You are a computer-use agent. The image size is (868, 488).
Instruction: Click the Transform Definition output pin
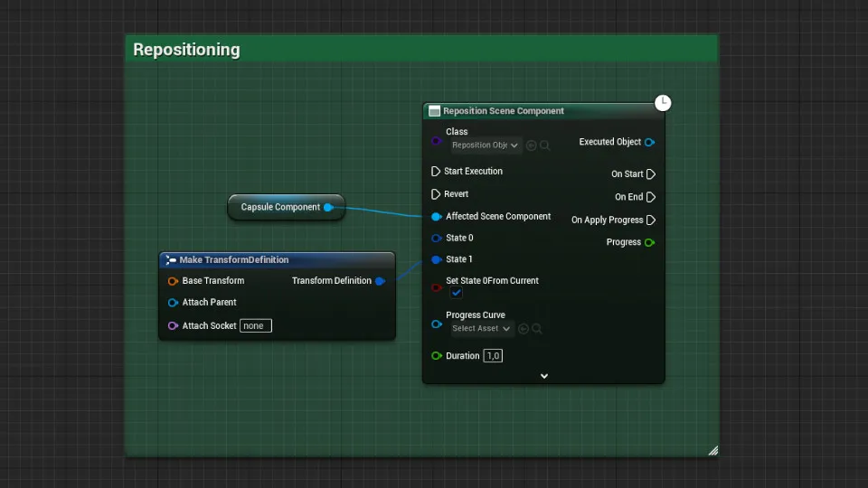point(380,281)
